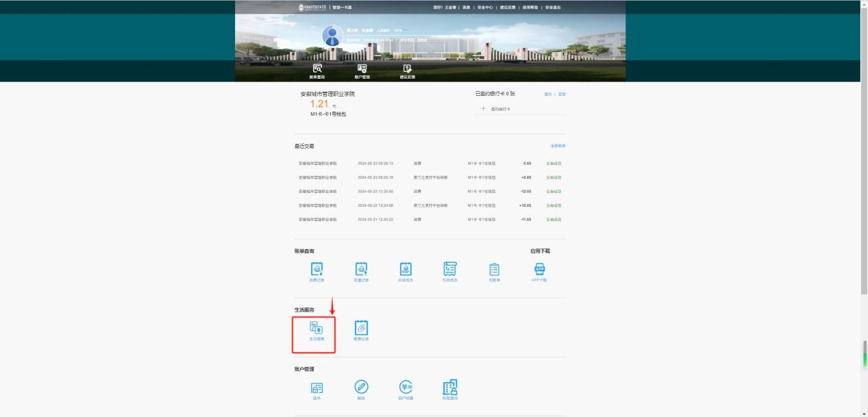Open the 缴费记录 notebook icon
This screenshot has width=868, height=417.
click(x=361, y=330)
